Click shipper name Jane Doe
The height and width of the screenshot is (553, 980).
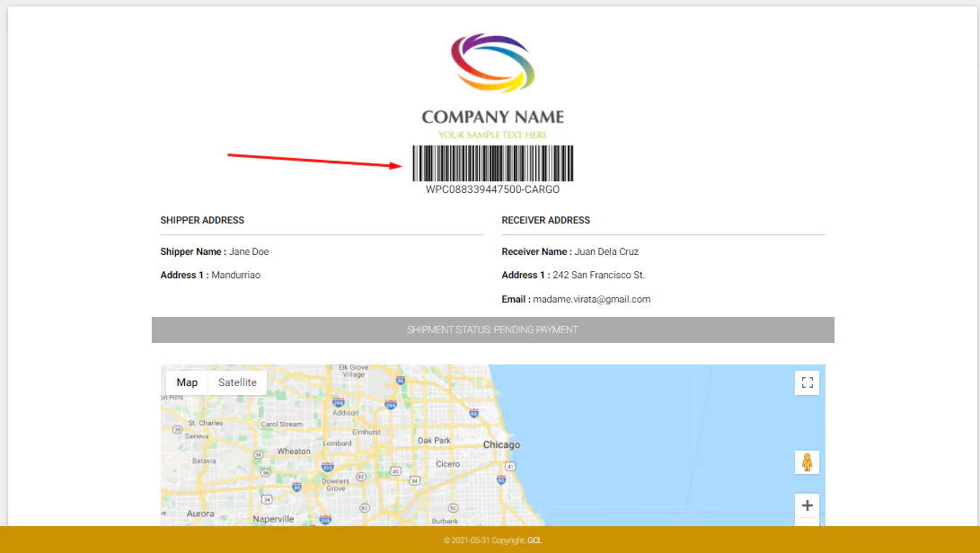pos(249,252)
